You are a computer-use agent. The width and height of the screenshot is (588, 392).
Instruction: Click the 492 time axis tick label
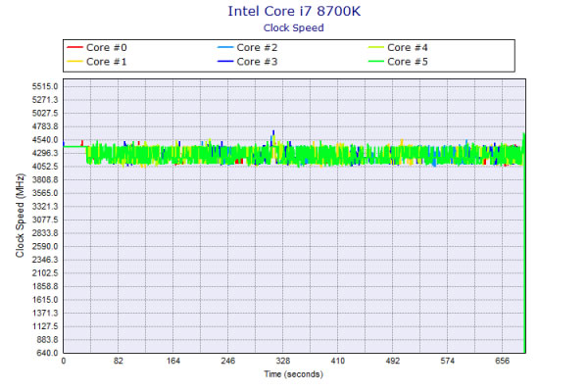(393, 361)
